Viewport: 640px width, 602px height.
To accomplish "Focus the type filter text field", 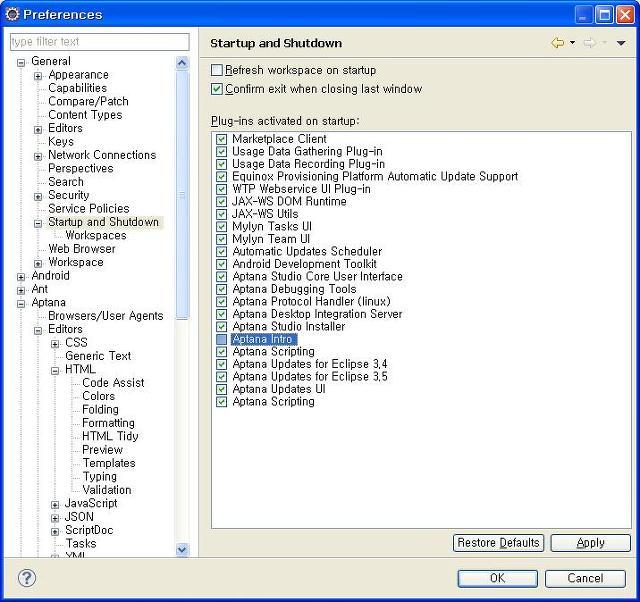I will [x=100, y=42].
